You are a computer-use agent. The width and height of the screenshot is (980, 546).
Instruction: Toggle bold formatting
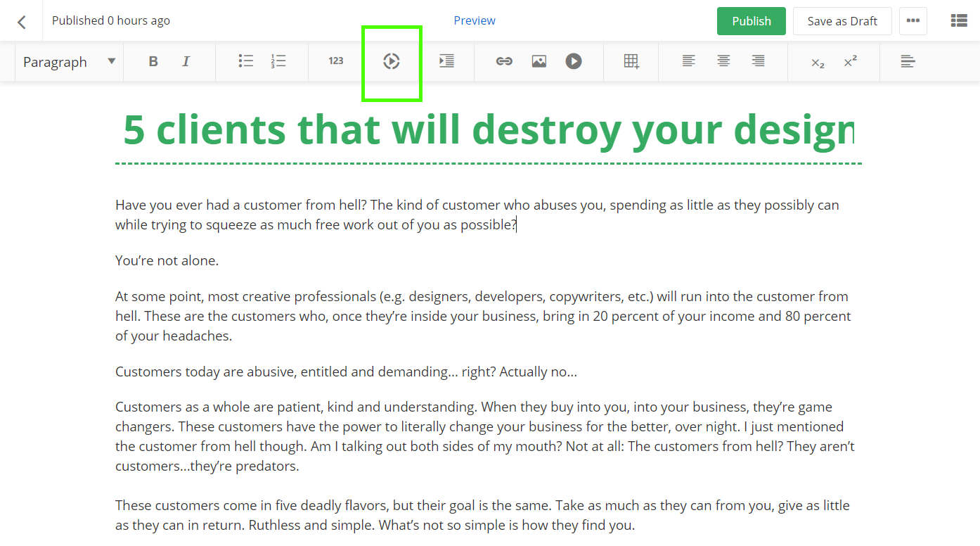click(x=153, y=62)
